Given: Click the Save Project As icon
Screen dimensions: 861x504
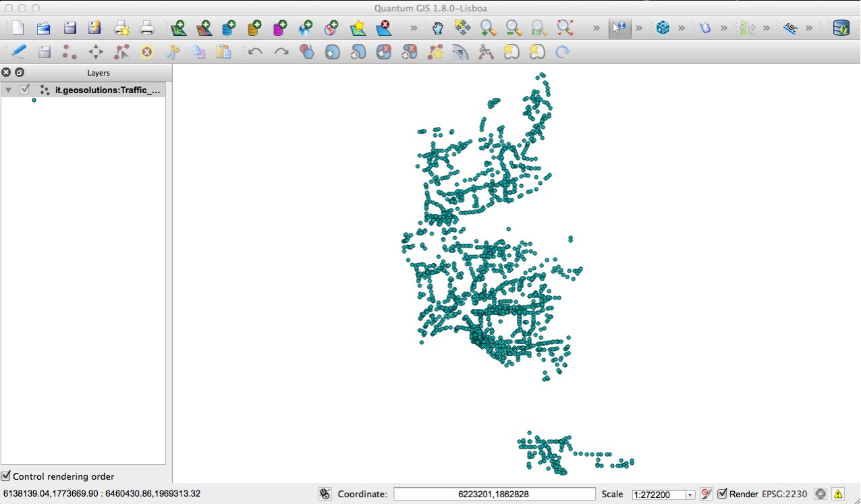Looking at the screenshot, I should click(94, 28).
